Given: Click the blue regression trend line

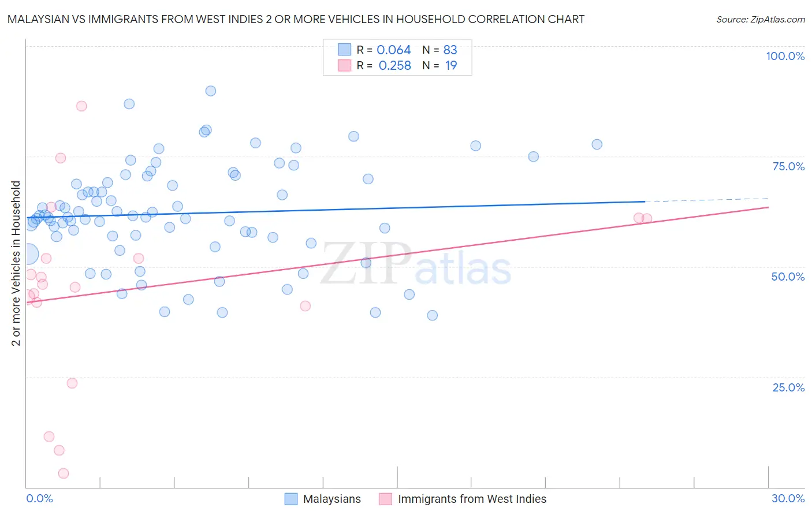Looking at the screenshot, I should point(335,210).
